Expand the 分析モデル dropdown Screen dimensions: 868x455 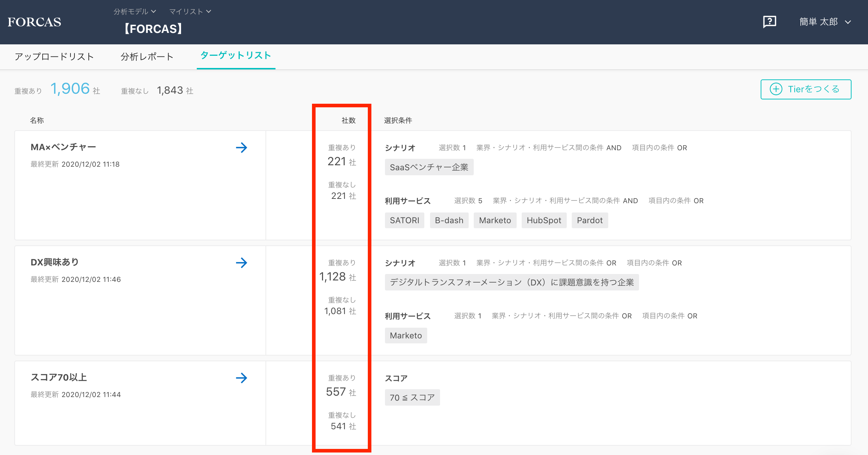click(135, 11)
